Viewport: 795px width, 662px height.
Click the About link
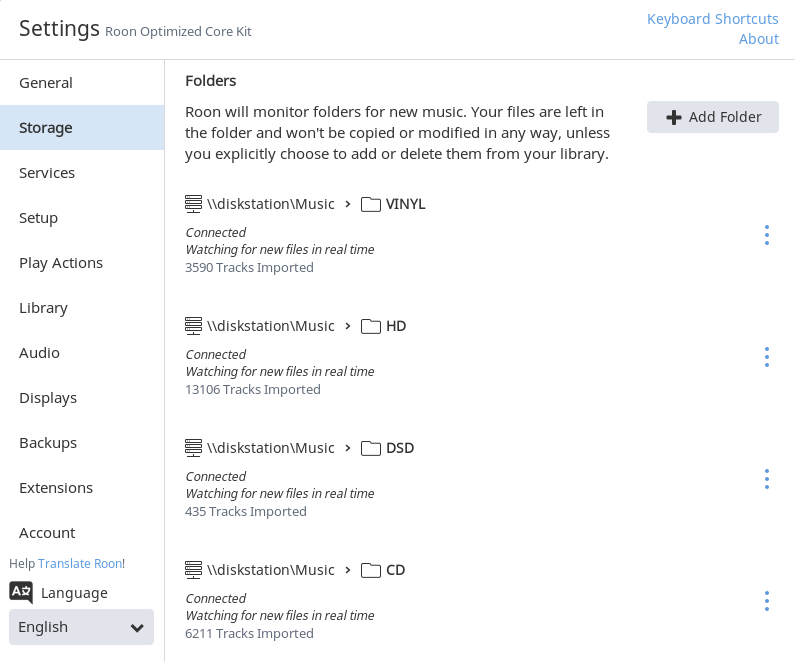758,39
